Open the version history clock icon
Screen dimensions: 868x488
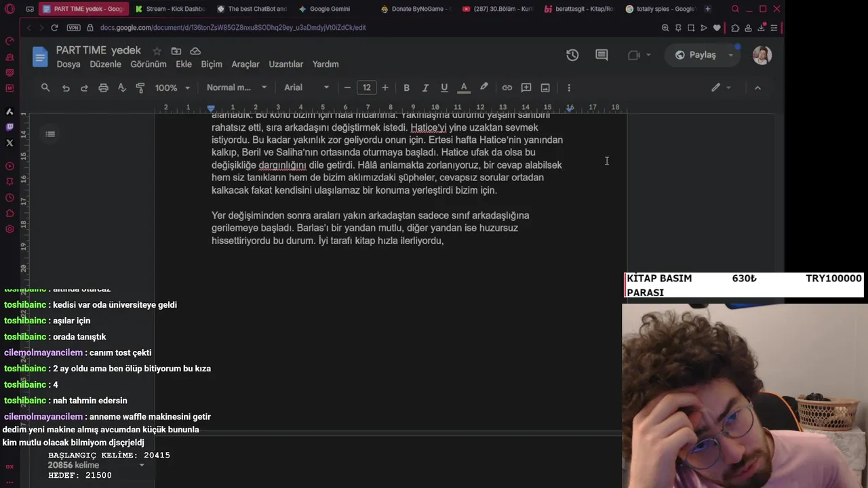pyautogui.click(x=572, y=55)
